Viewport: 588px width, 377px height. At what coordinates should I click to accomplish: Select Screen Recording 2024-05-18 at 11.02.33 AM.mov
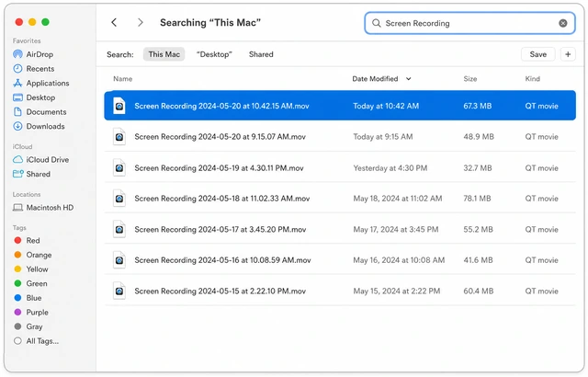[340, 198]
